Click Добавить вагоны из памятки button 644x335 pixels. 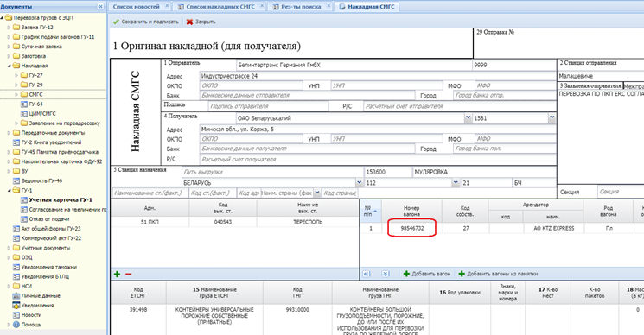[x=498, y=274]
